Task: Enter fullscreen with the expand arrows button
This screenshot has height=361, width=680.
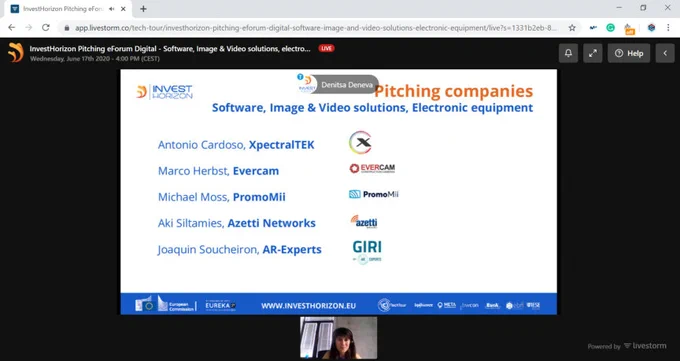Action: (592, 53)
